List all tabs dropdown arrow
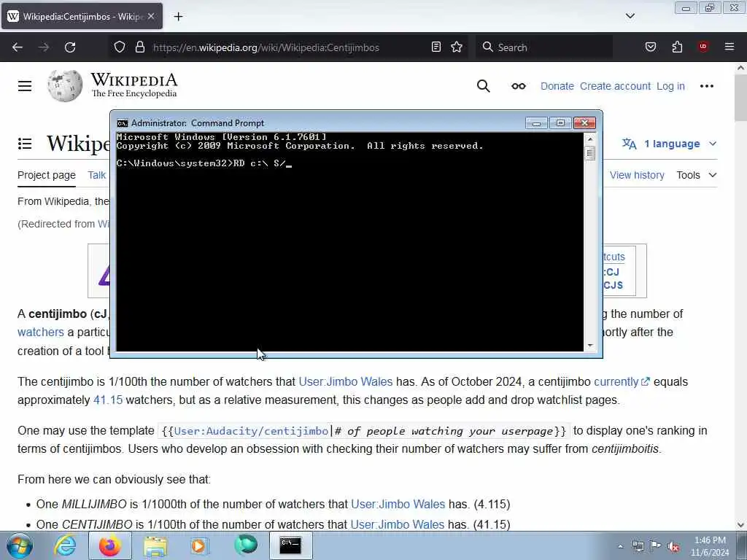 click(x=630, y=16)
